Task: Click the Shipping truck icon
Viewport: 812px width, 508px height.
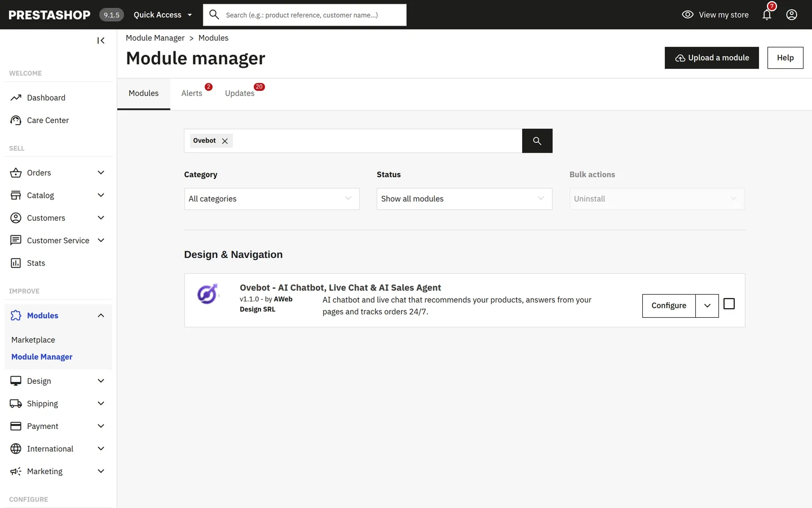Action: tap(16, 404)
